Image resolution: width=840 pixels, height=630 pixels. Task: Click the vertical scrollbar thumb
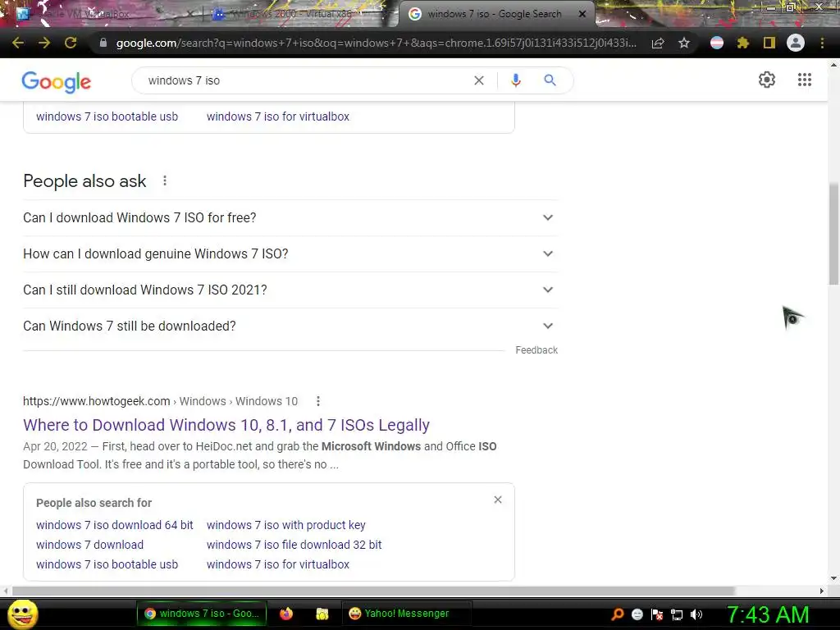pos(833,234)
